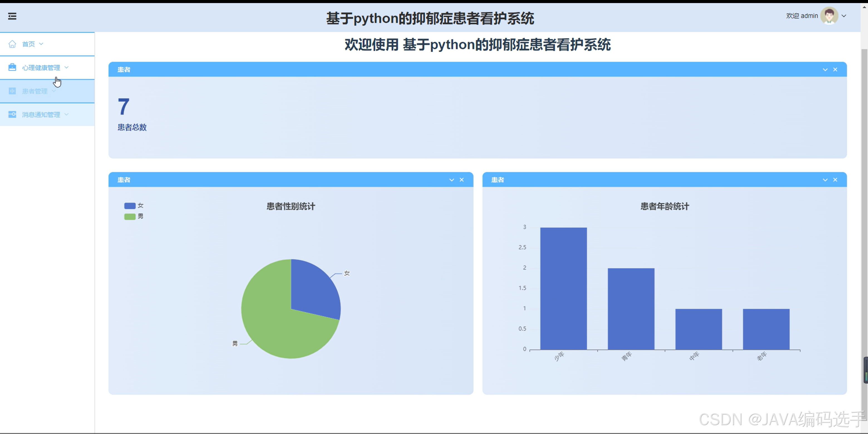Click the briefcase icon for 心理健康管理
The height and width of the screenshot is (434, 868).
point(12,67)
